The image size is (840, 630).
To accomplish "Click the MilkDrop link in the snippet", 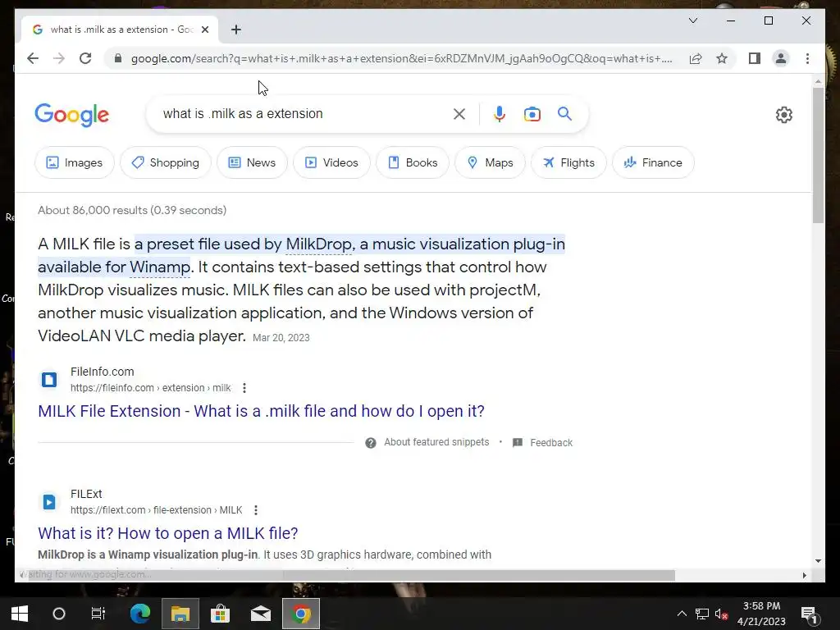I will pos(319,244).
